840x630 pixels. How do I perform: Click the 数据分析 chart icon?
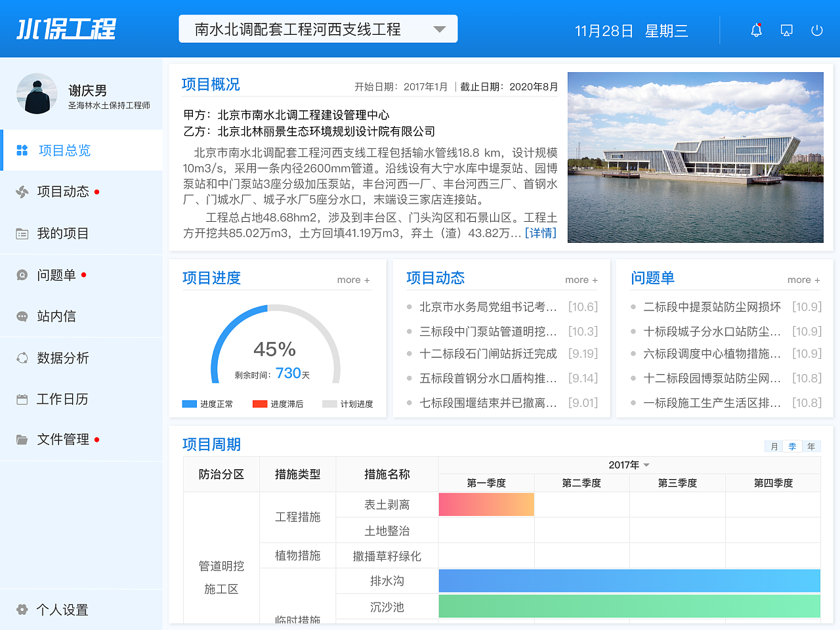pos(22,358)
